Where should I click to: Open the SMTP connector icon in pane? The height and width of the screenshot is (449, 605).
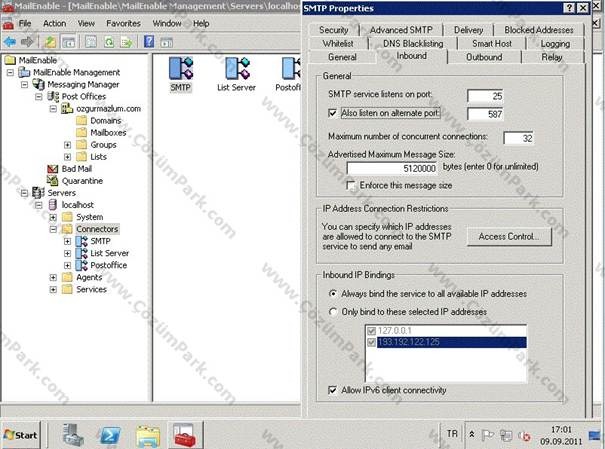coord(181,69)
